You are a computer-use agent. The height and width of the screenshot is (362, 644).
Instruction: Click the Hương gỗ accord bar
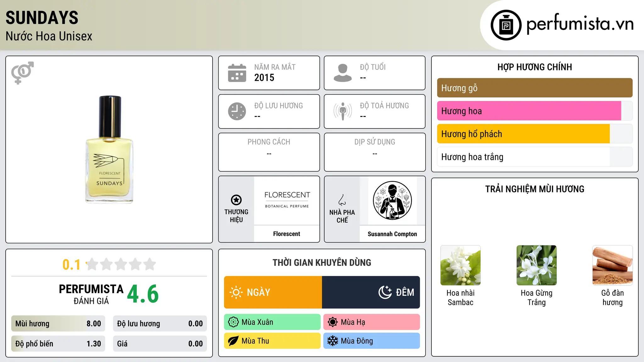point(535,88)
